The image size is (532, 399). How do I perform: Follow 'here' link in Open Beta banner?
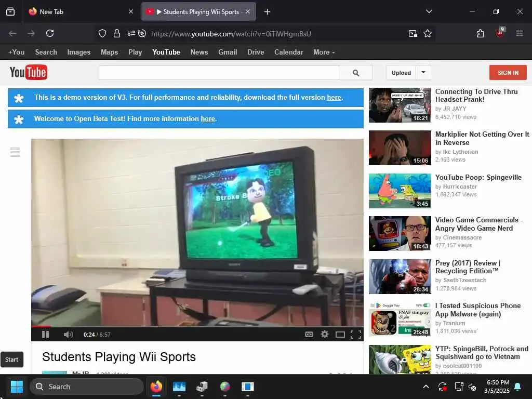tap(208, 119)
